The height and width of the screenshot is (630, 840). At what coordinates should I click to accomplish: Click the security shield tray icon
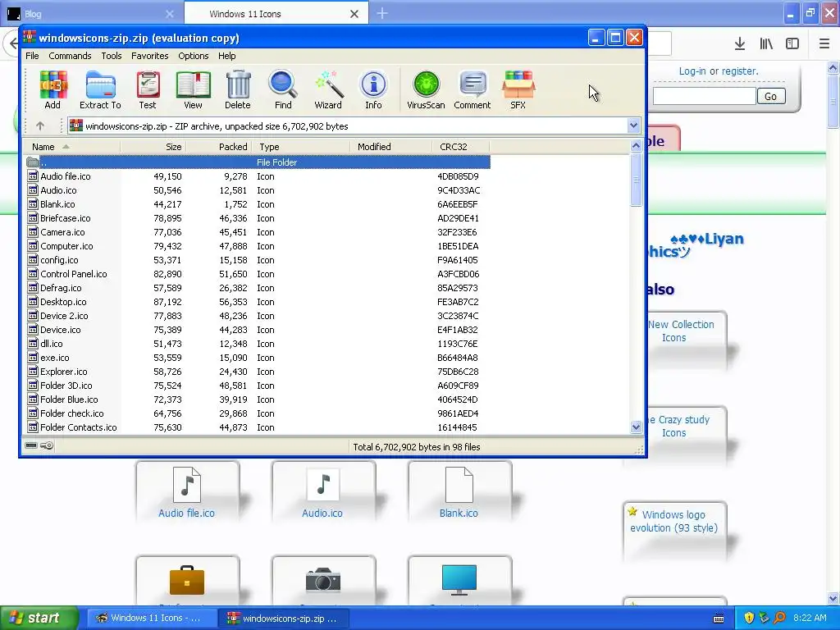[x=749, y=618]
